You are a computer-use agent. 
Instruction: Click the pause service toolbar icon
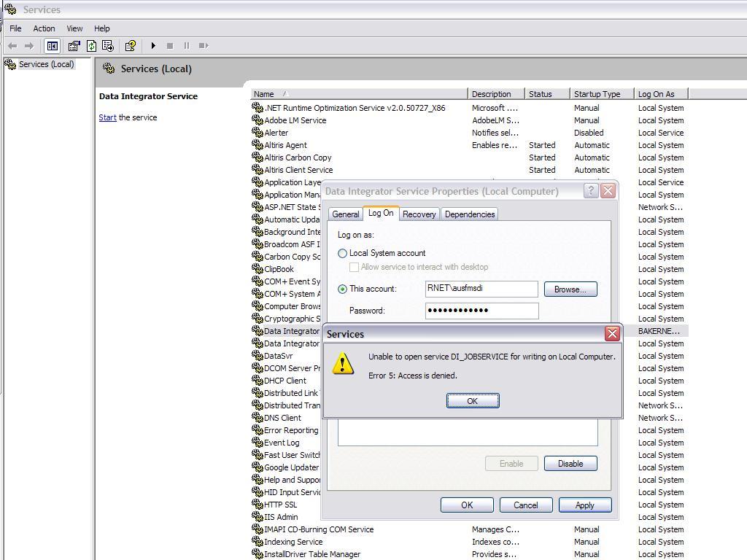pyautogui.click(x=186, y=45)
